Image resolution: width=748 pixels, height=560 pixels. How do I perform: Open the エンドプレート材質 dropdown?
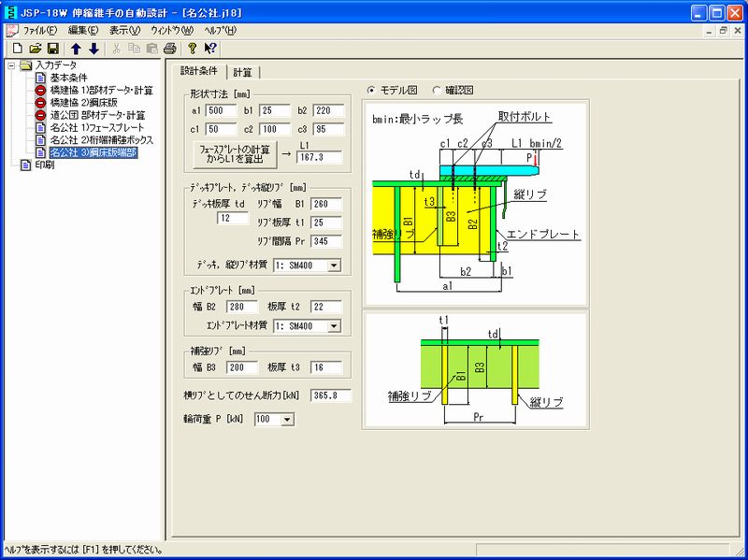(334, 326)
